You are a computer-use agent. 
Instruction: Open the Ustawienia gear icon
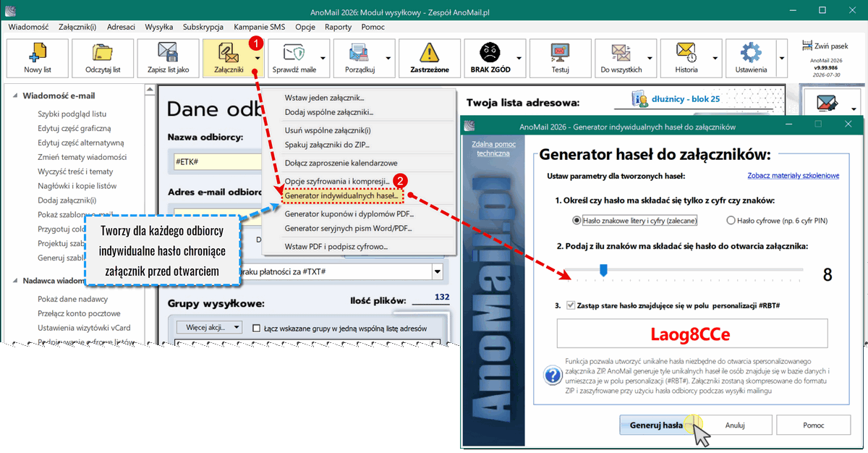pyautogui.click(x=752, y=52)
